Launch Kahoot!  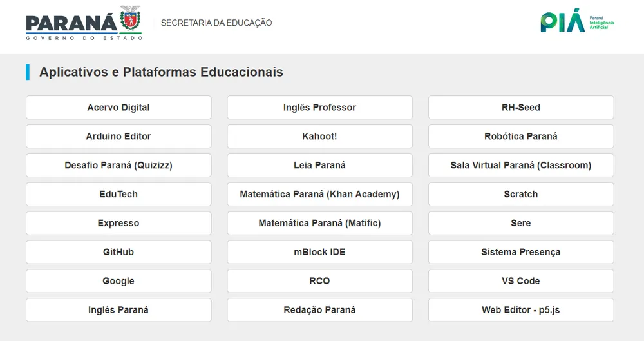click(319, 137)
